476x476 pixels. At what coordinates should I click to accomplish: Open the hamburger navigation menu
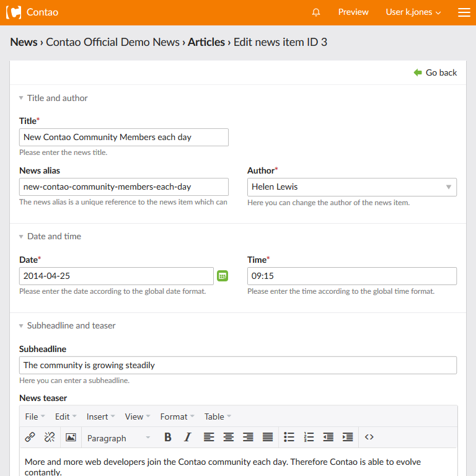pyautogui.click(x=464, y=12)
